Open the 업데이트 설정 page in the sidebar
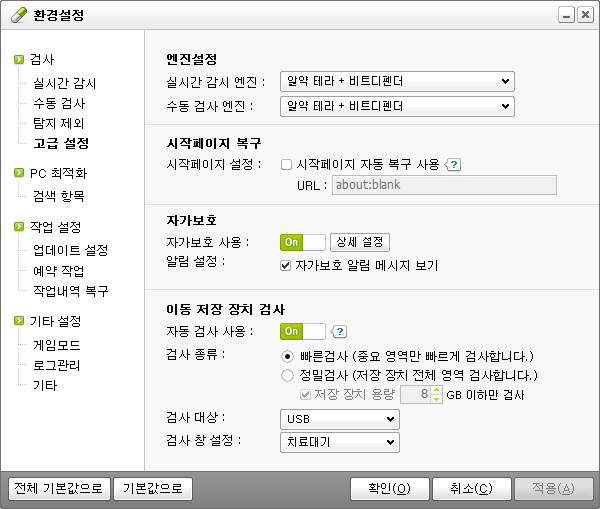 (70, 250)
